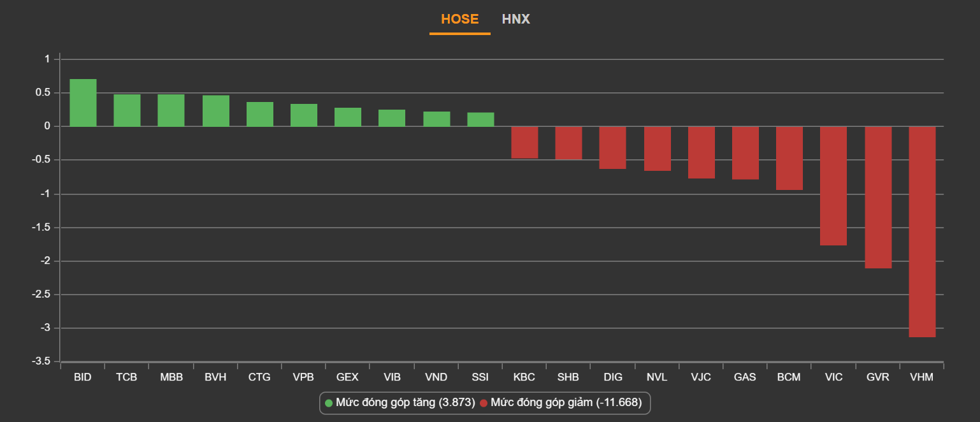Switch to the HNX tab

[x=515, y=19]
